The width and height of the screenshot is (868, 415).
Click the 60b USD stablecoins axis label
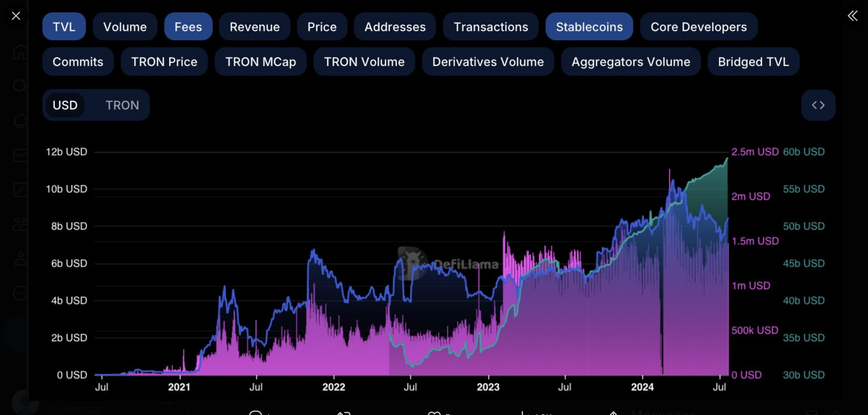(x=804, y=152)
